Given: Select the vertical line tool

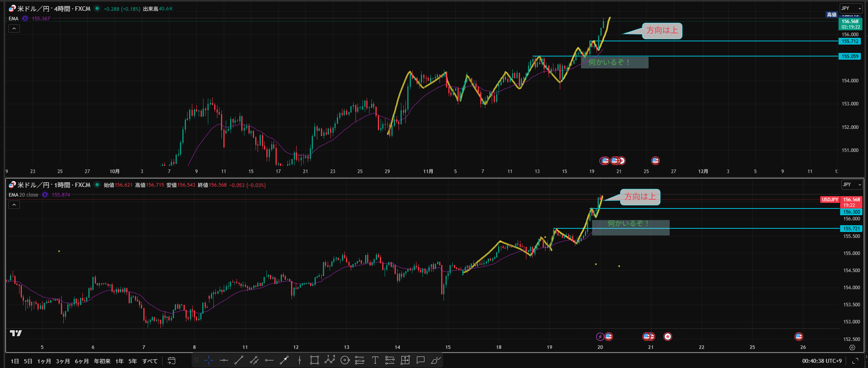Looking at the screenshot, I should pos(299,360).
